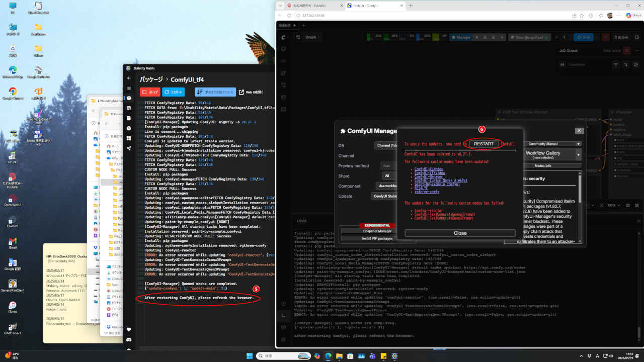Click the cancel button in Job Queue
Image resolution: width=644 pixels, height=362 pixels.
(x=626, y=50)
